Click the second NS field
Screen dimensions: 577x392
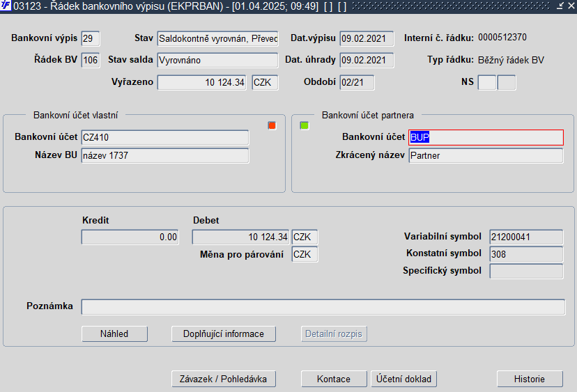pos(507,82)
